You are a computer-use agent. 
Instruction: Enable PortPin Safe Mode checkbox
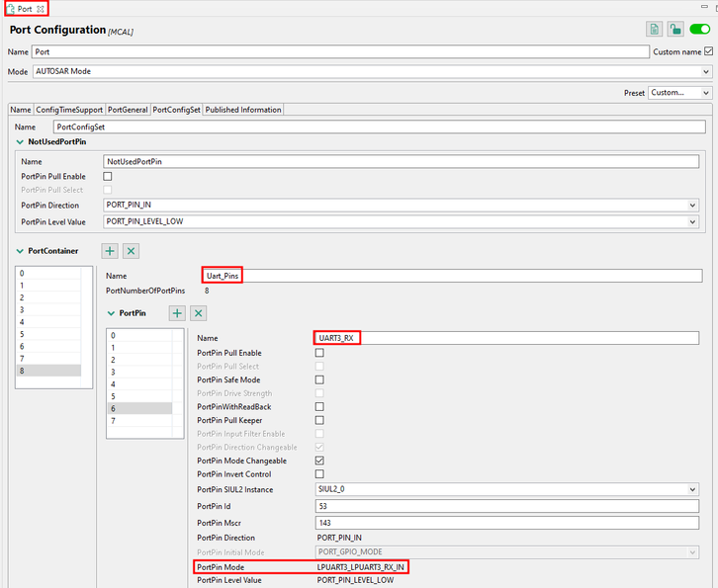[319, 379]
